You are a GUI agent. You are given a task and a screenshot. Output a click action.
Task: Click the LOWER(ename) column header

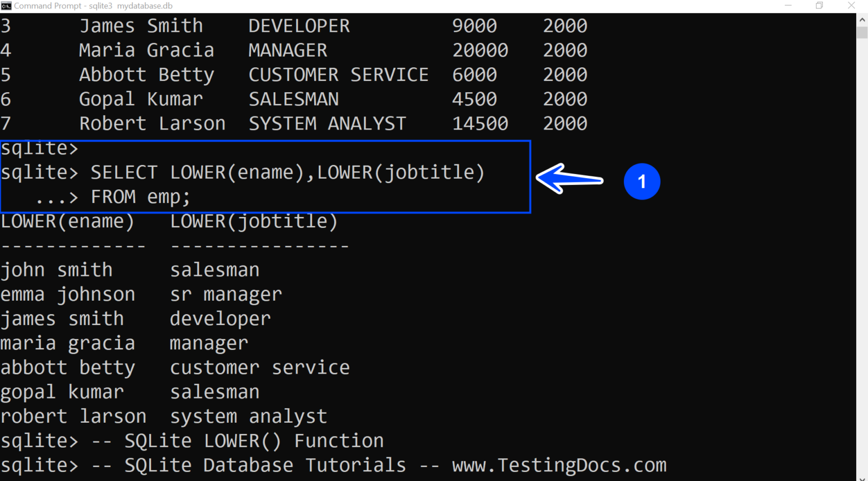click(x=67, y=220)
